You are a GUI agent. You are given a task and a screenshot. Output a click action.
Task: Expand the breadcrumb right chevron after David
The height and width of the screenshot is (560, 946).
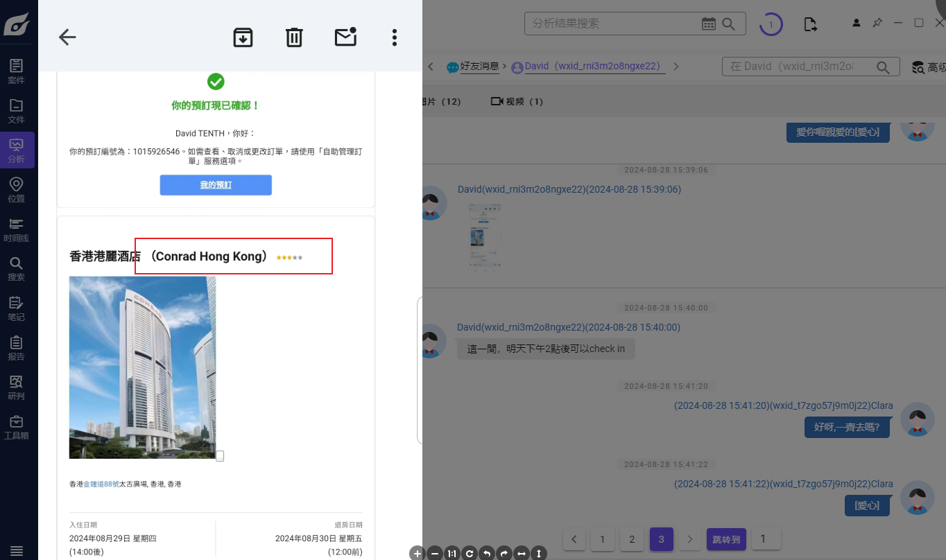[x=676, y=67]
